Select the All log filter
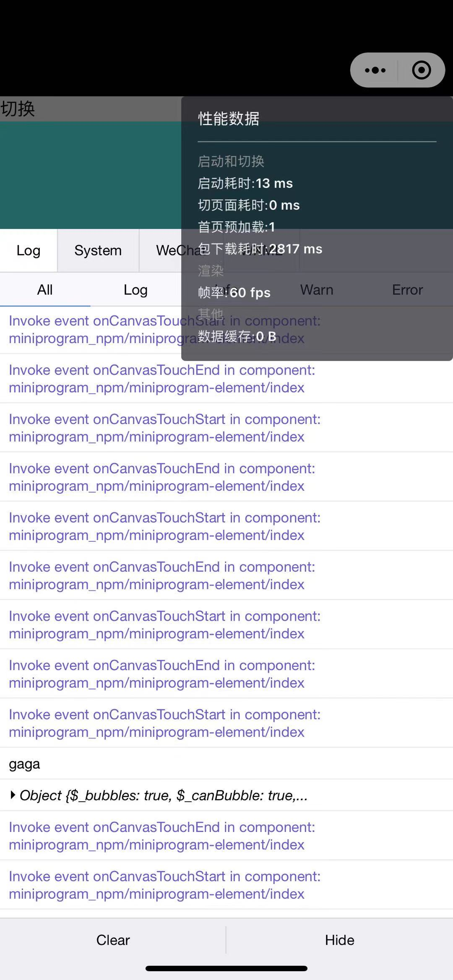 45,289
